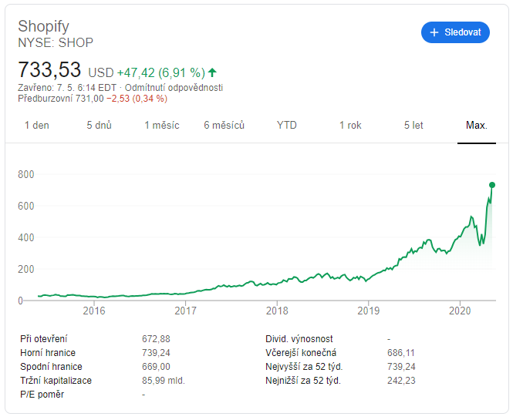Click the 733,53 current price value
Image resolution: width=513 pixels, height=420 pixels.
(49, 69)
